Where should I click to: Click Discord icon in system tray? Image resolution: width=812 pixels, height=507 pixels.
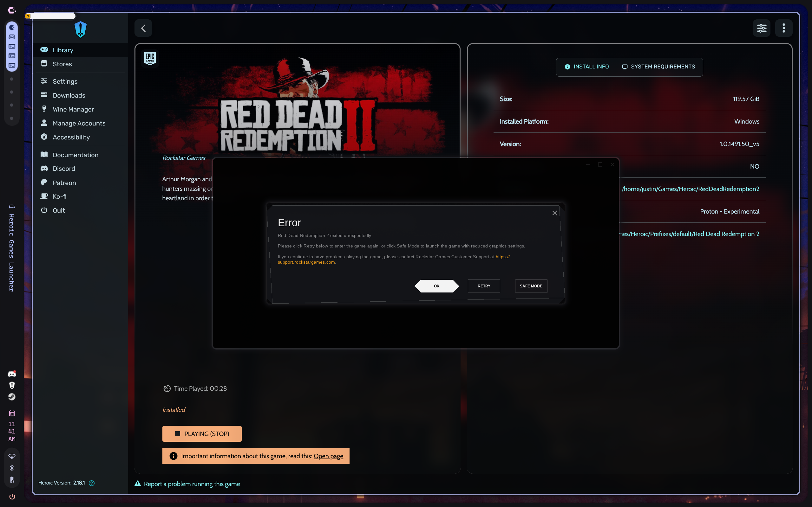click(x=12, y=374)
